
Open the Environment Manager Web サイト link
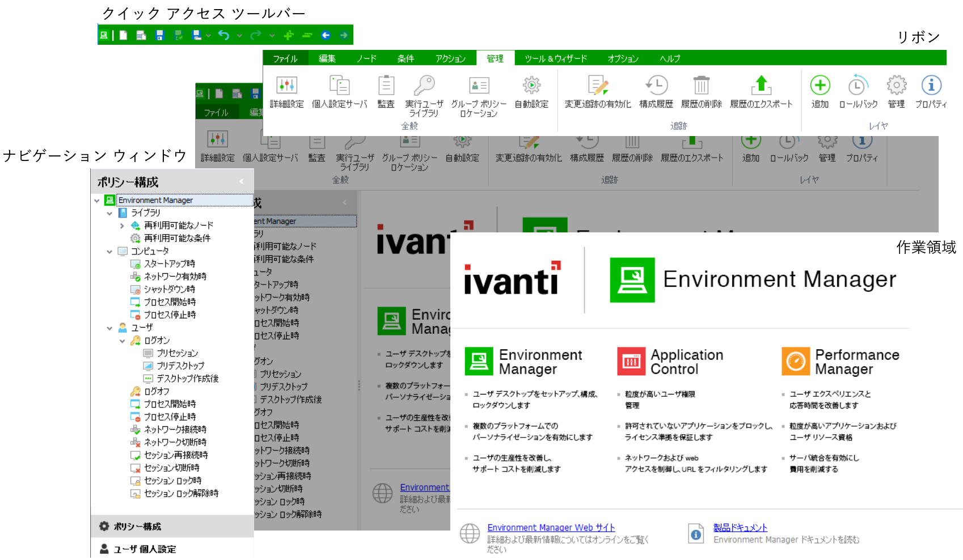[x=550, y=527]
